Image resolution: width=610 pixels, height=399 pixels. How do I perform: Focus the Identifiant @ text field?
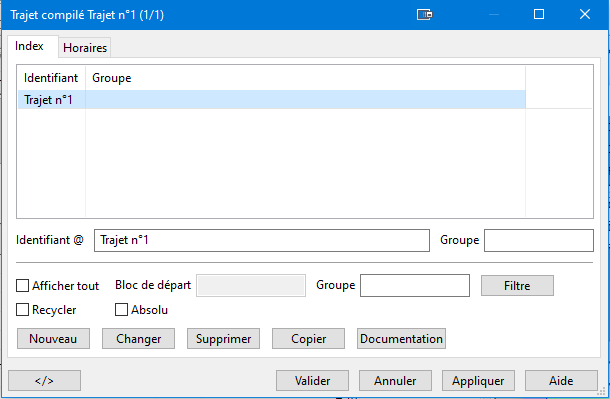point(262,240)
